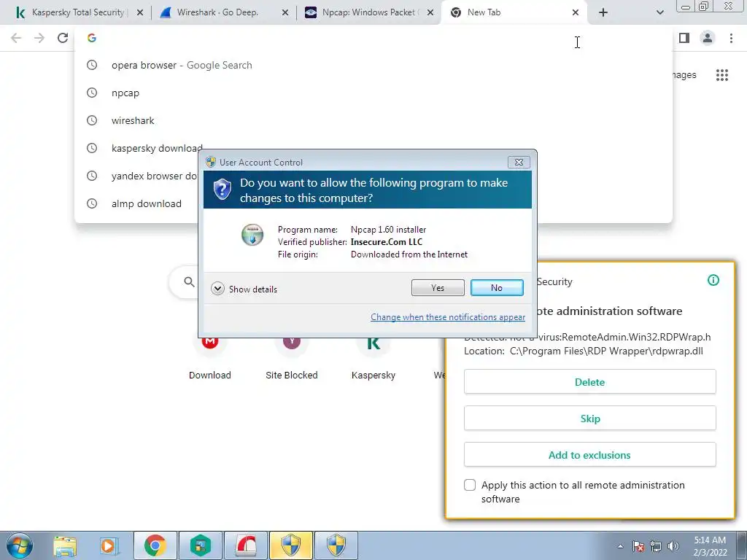
Task: Open Windows Media Player taskbar icon
Action: [x=109, y=545]
